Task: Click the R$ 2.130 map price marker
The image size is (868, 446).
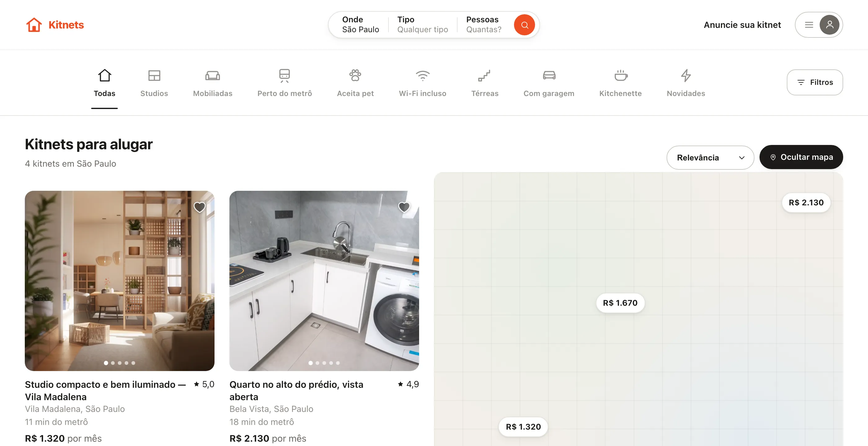Action: pyautogui.click(x=806, y=202)
